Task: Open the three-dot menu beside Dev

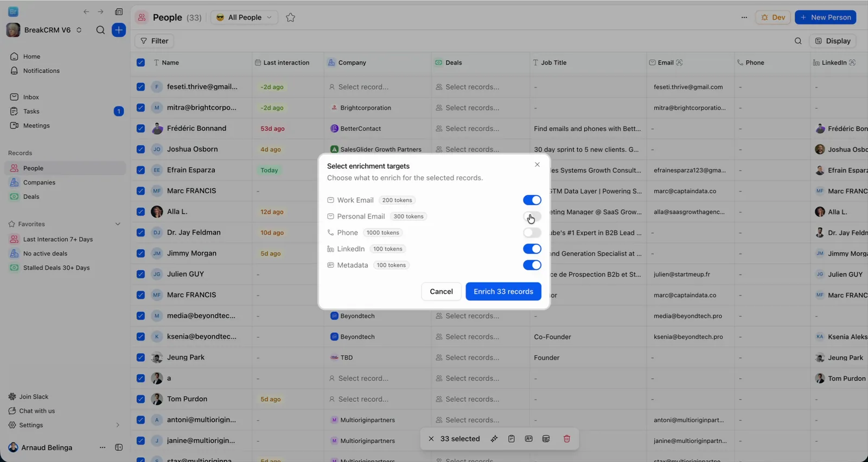Action: [744, 17]
